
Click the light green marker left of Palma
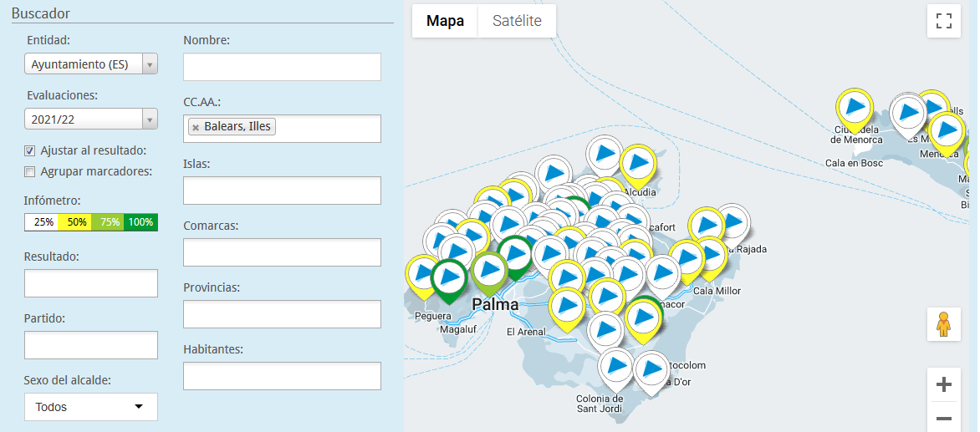[489, 272]
